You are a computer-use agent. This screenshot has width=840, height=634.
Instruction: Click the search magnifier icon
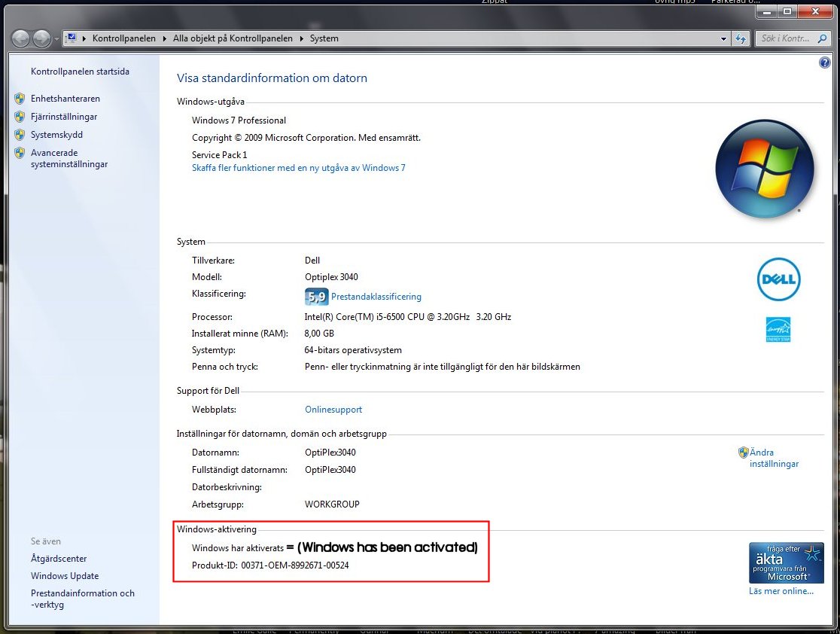823,38
